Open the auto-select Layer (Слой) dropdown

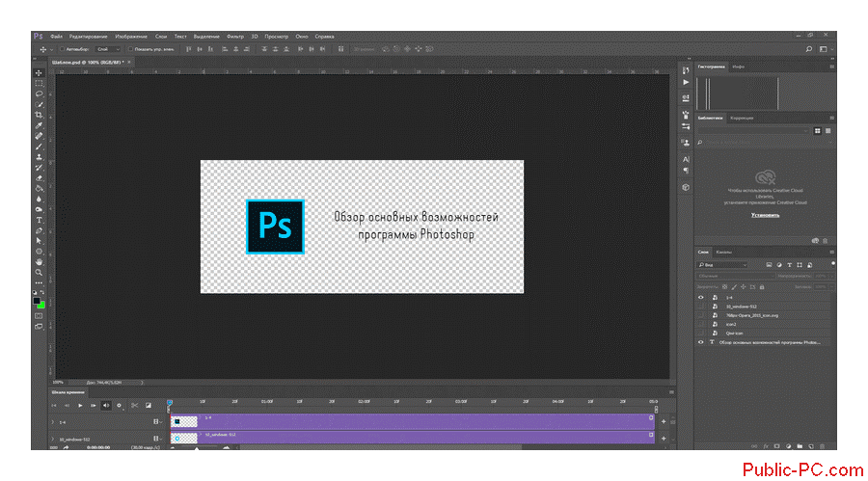click(108, 49)
